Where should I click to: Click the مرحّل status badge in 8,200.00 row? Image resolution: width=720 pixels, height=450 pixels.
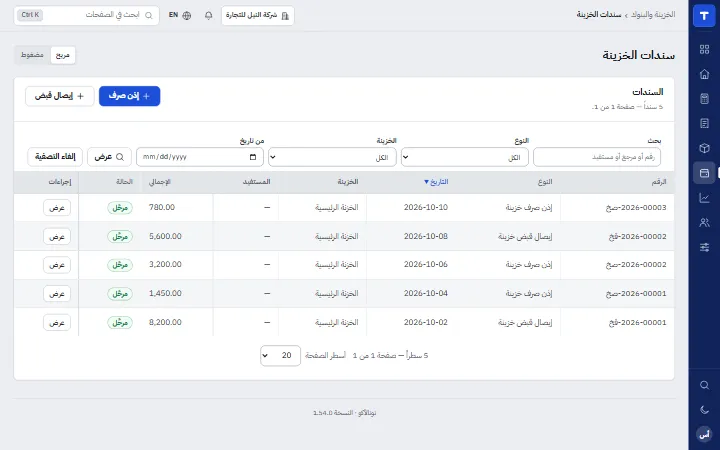120,322
